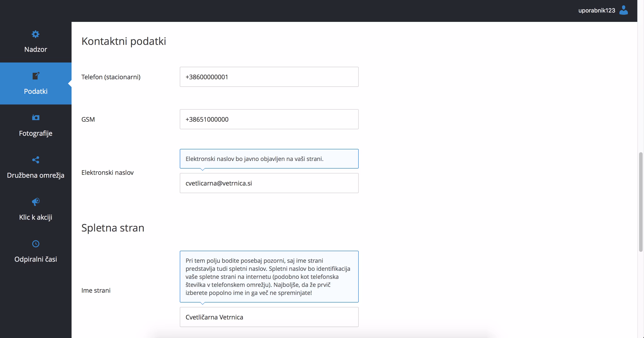Click the uporabnik123 username text

[597, 10]
